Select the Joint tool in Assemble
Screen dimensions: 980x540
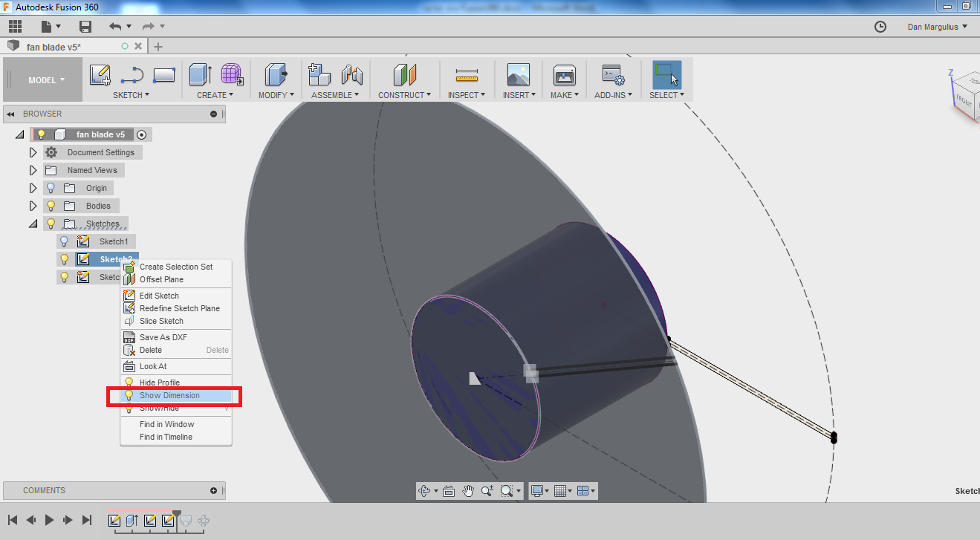click(x=352, y=75)
